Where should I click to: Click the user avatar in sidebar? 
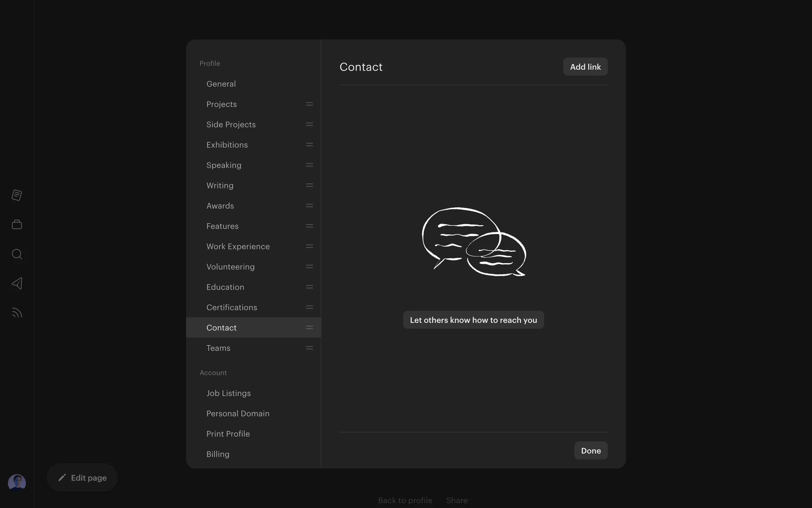pos(17,483)
